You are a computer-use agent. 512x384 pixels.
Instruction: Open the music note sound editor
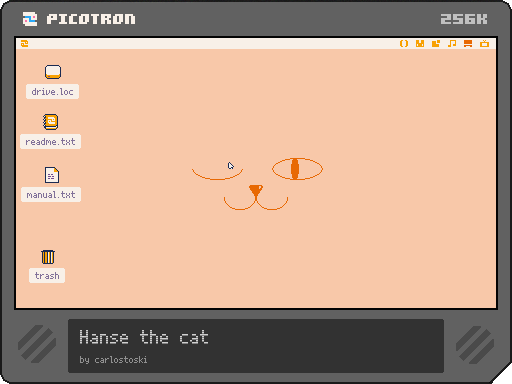(x=452, y=44)
